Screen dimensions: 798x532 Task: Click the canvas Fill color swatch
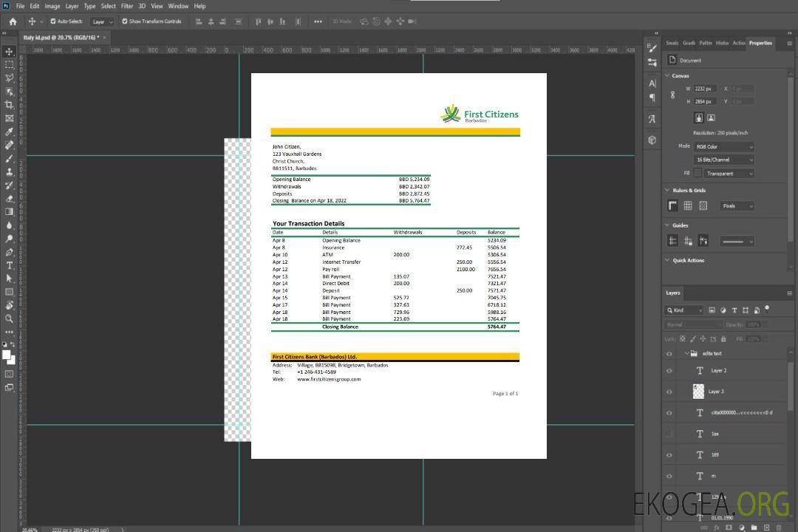pyautogui.click(x=697, y=173)
